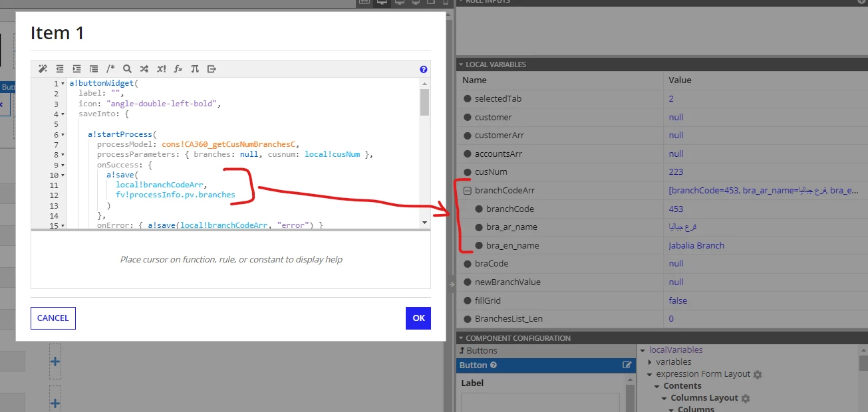Click the shuffle arrows icon in toolbar
Image resolution: width=868 pixels, height=412 pixels.
[x=144, y=68]
